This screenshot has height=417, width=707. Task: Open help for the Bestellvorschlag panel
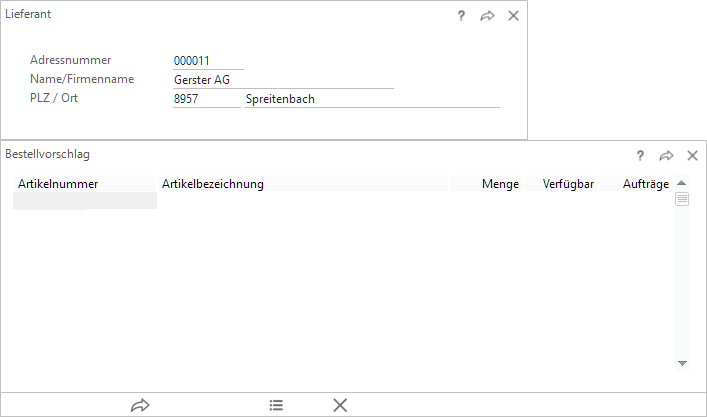point(640,156)
